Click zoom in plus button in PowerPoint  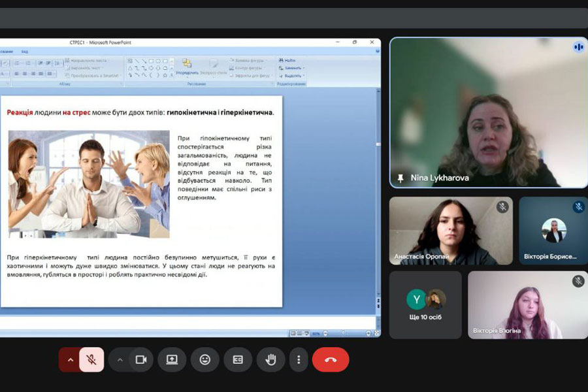[368, 333]
